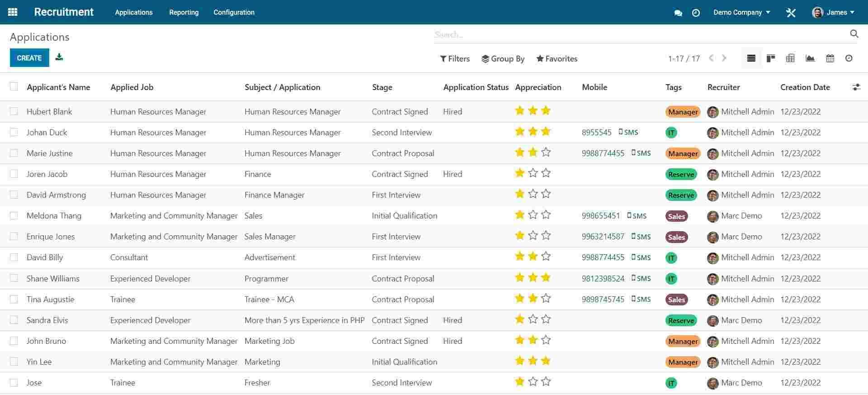Switch to kanban view

771,58
